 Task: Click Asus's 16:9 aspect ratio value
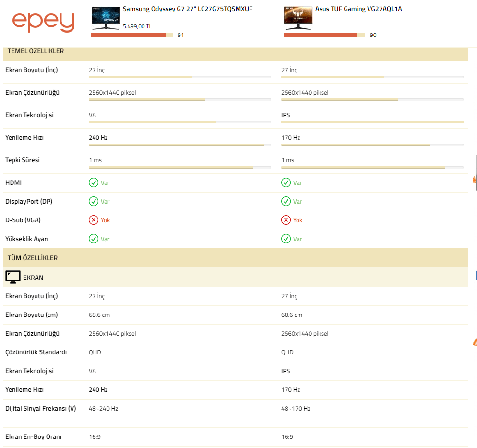(287, 437)
